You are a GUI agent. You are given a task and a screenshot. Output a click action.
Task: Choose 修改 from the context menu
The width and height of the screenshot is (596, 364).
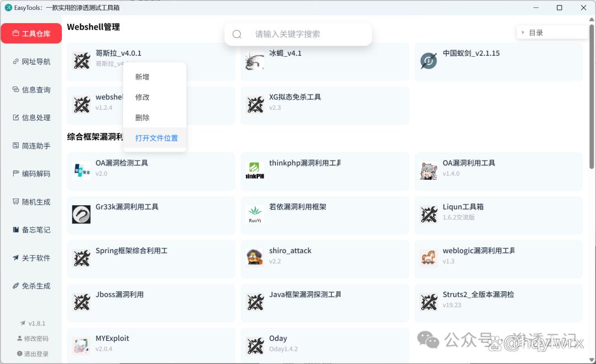pyautogui.click(x=155, y=97)
